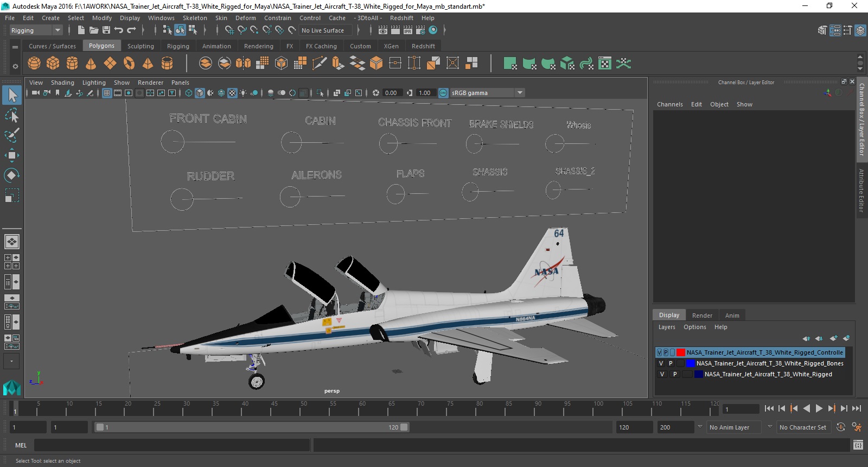The width and height of the screenshot is (868, 467).
Task: Switch to the Sculpting shelf tab
Action: click(x=141, y=46)
